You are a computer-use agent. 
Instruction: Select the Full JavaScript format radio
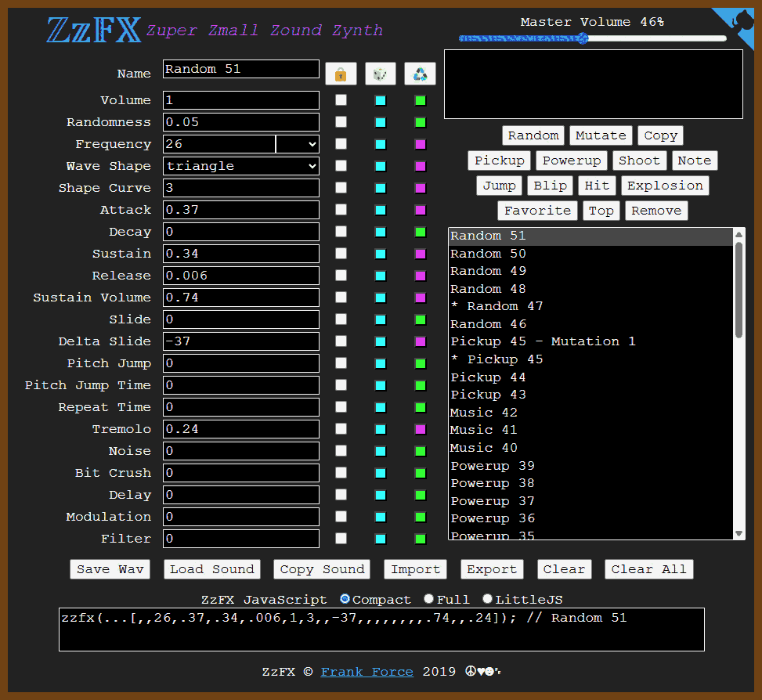(x=428, y=599)
